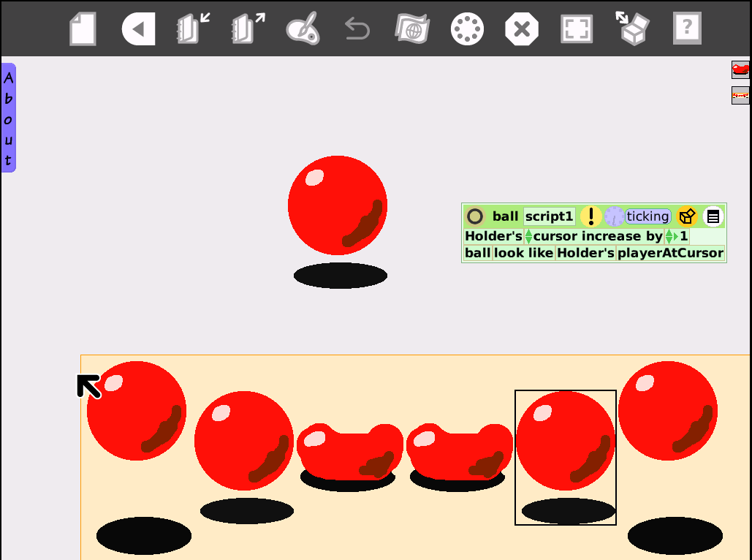Open the language globe flag icon
The image size is (752, 560).
411,29
